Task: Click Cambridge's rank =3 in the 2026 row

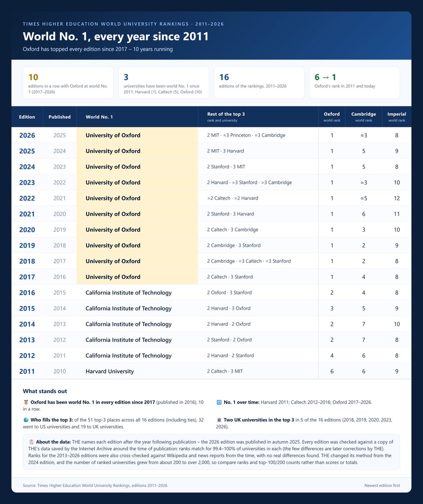Action: [363, 135]
